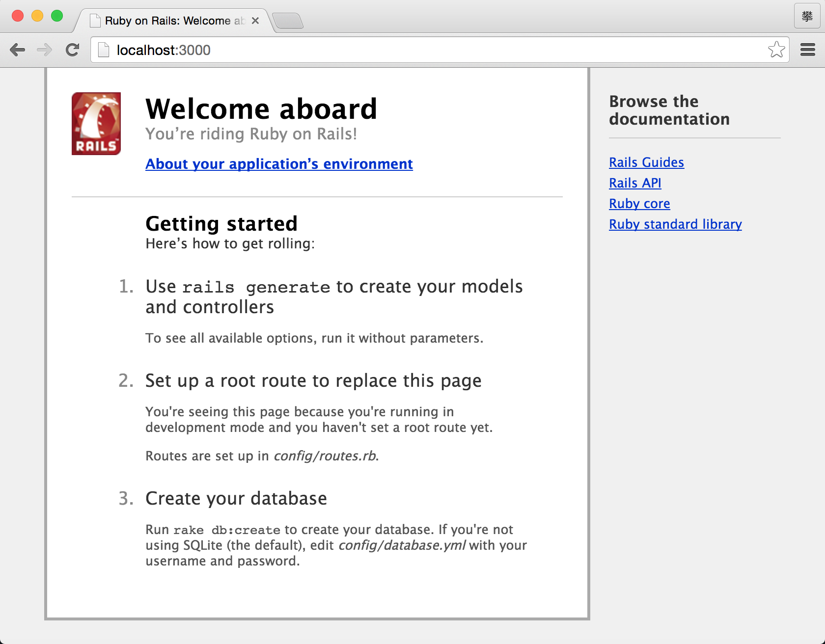Open the Chrome hamburger menu
Viewport: 825px width, 644px height.
pyautogui.click(x=808, y=50)
